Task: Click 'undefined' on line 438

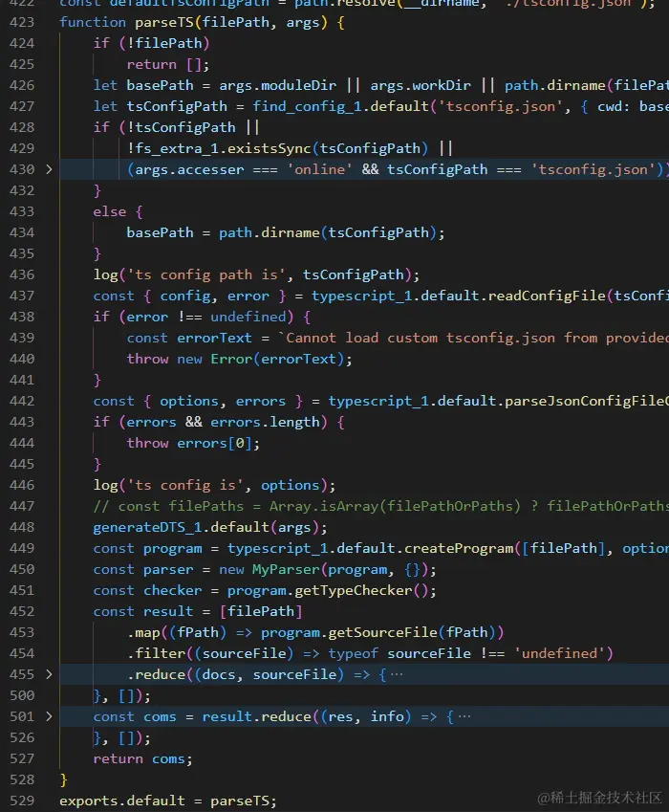Action: coord(248,317)
